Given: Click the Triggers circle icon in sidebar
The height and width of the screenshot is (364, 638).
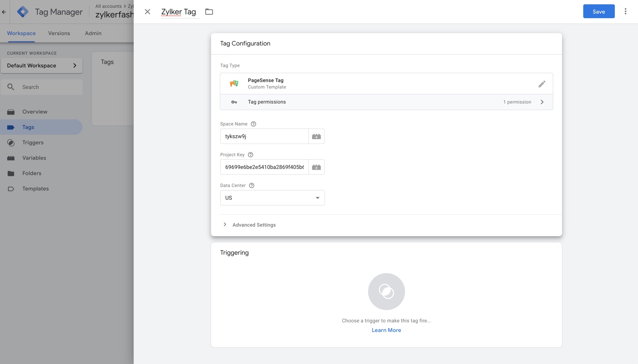Looking at the screenshot, I should (11, 143).
